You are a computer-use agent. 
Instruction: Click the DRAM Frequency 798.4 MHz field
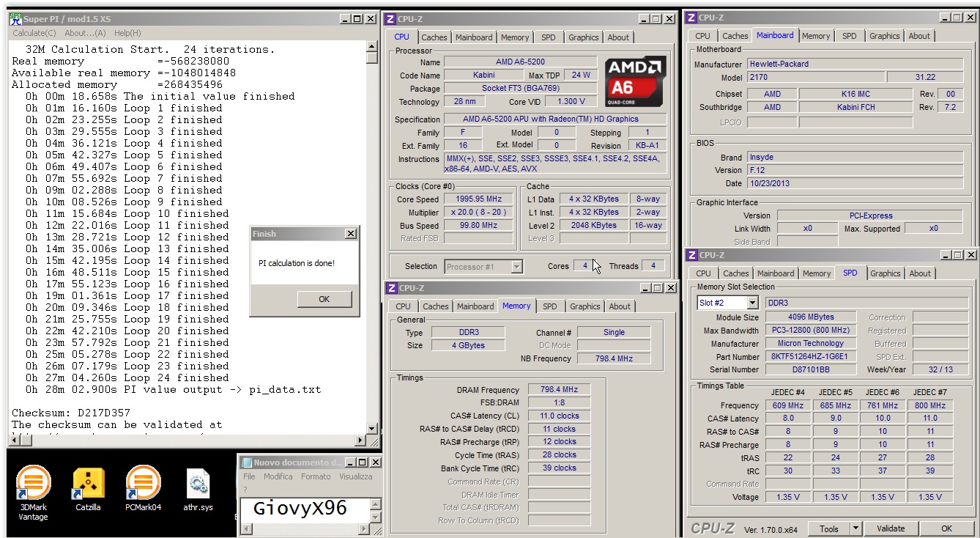click(559, 390)
